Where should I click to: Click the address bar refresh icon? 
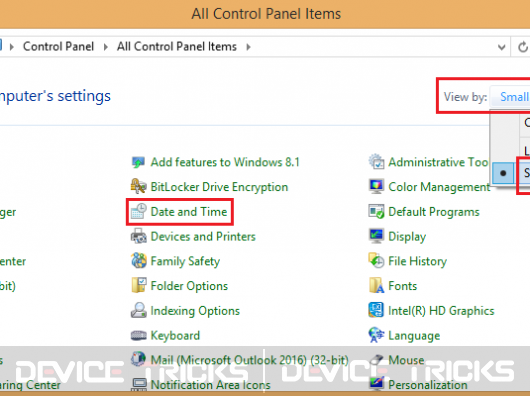[523, 47]
